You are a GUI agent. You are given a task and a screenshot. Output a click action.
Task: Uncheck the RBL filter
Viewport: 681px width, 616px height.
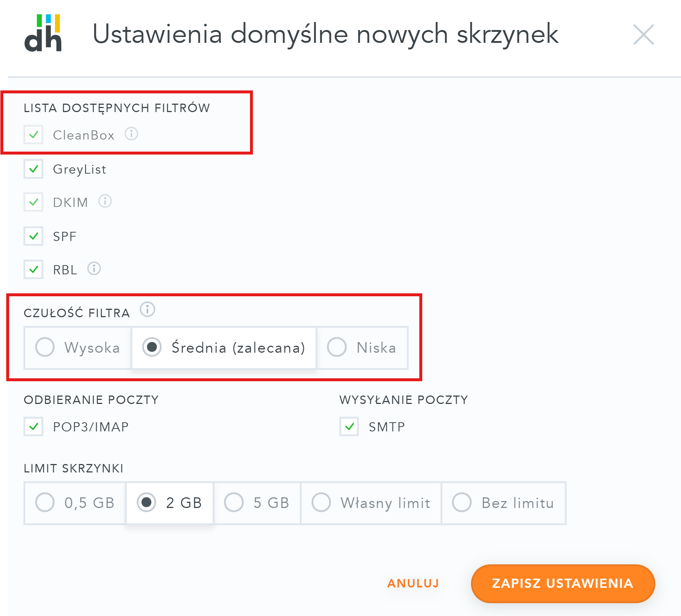pyautogui.click(x=33, y=269)
